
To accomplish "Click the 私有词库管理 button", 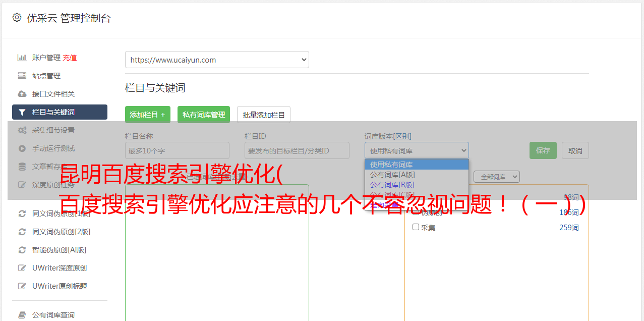I will pyautogui.click(x=204, y=115).
